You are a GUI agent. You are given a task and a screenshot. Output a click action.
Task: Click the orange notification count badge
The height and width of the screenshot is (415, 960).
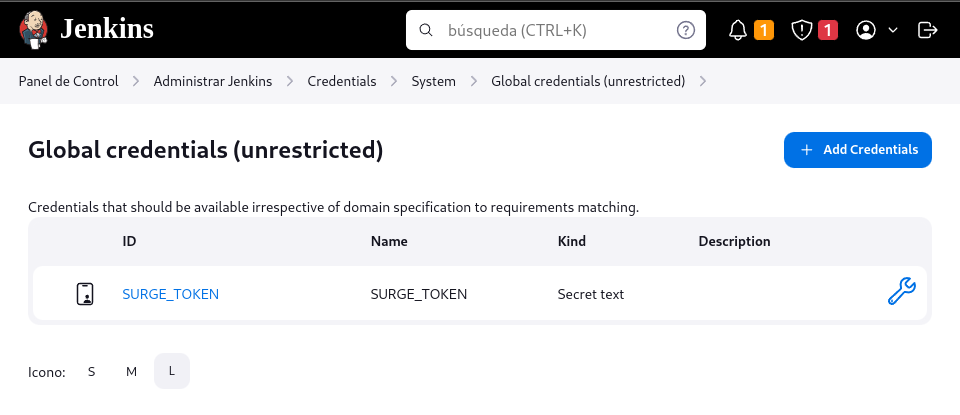[x=763, y=30]
